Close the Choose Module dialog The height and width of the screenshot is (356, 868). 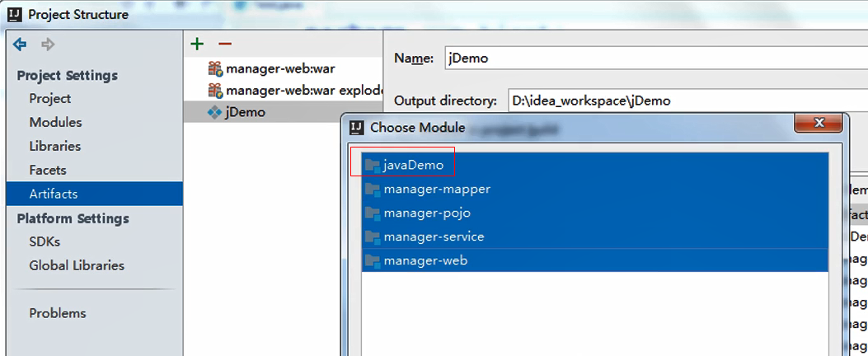(819, 124)
